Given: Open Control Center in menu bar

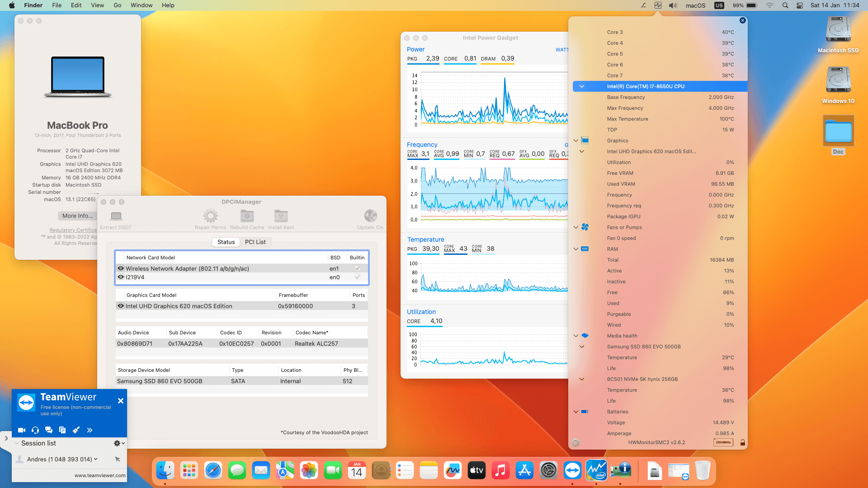Looking at the screenshot, I should (x=800, y=5).
